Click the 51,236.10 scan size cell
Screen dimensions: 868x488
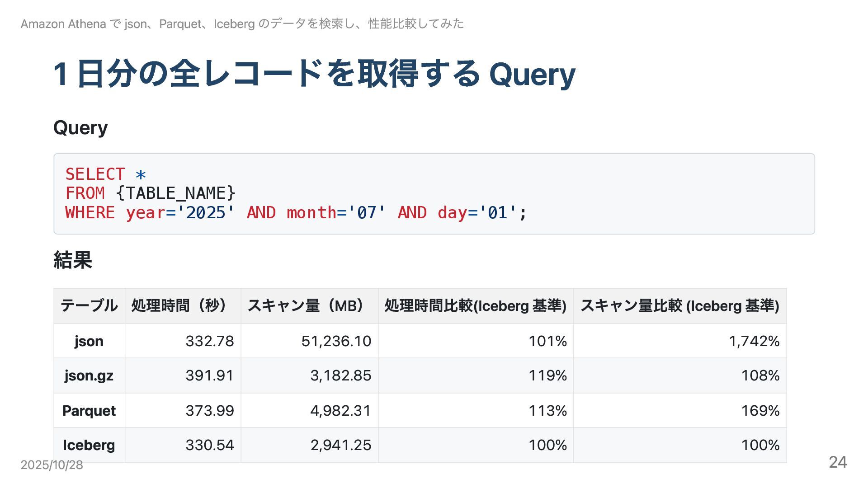(336, 341)
